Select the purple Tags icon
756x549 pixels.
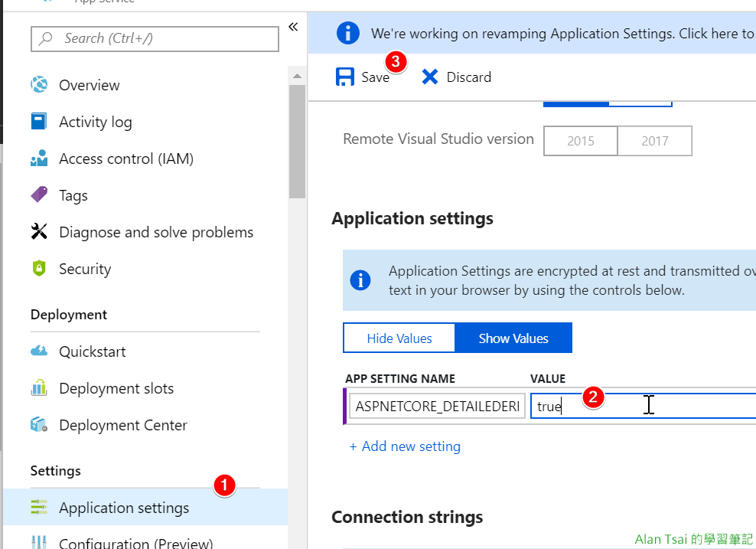coord(39,195)
